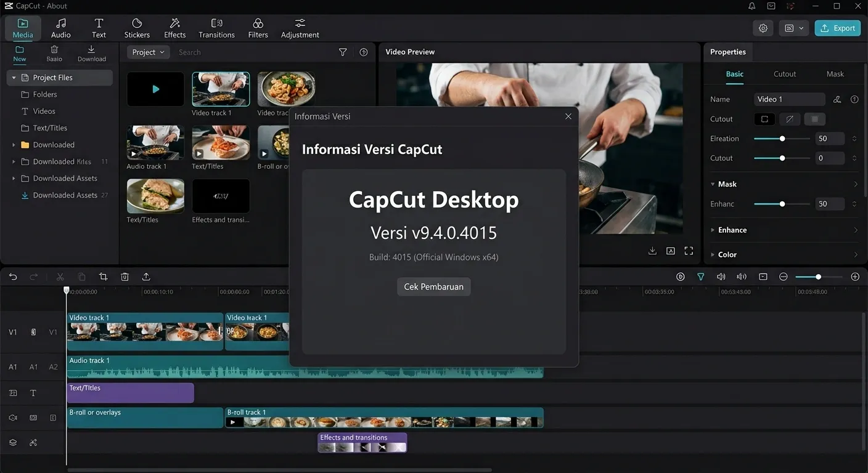Open the Filters tab
The width and height of the screenshot is (868, 473).
tap(258, 28)
